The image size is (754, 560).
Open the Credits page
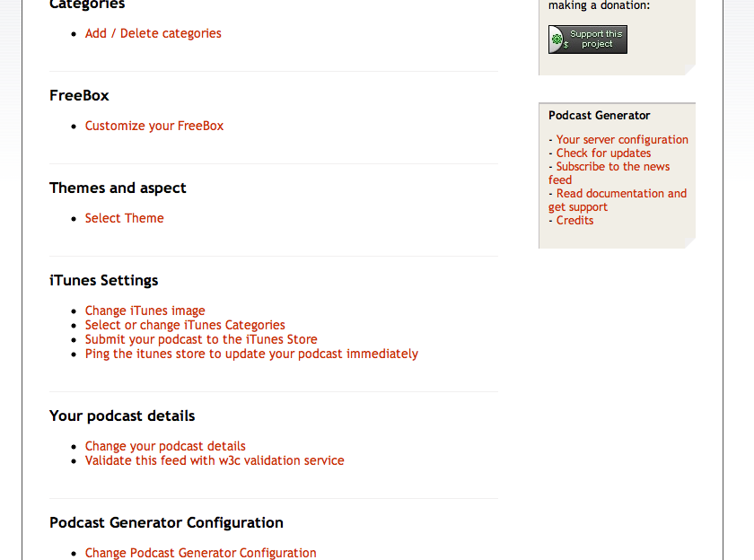point(574,220)
